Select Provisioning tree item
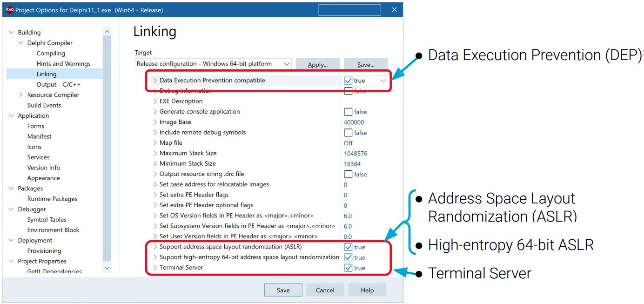Screen dimensions: 644x304 [x=44, y=250]
